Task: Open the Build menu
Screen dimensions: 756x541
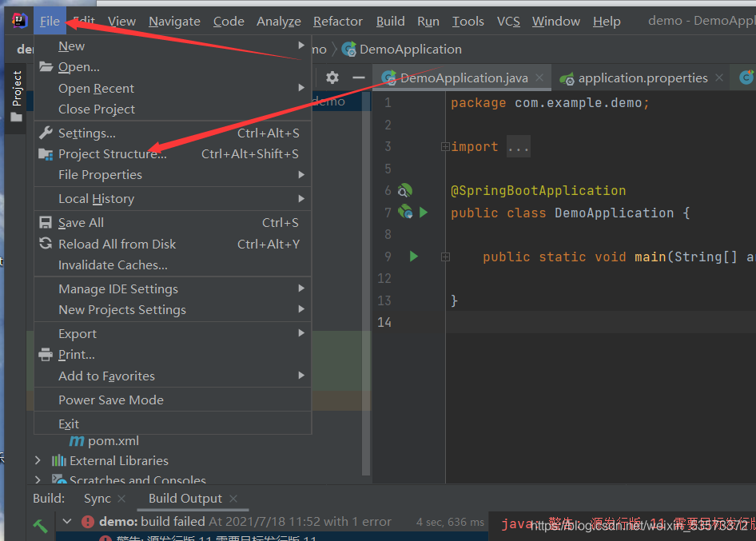Action: coord(391,22)
